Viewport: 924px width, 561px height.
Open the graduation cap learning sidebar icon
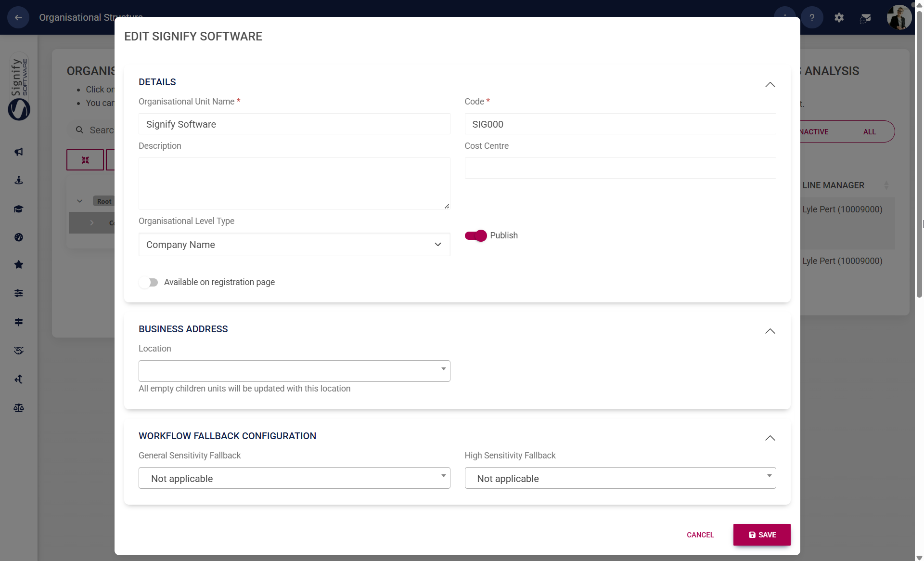tap(19, 209)
